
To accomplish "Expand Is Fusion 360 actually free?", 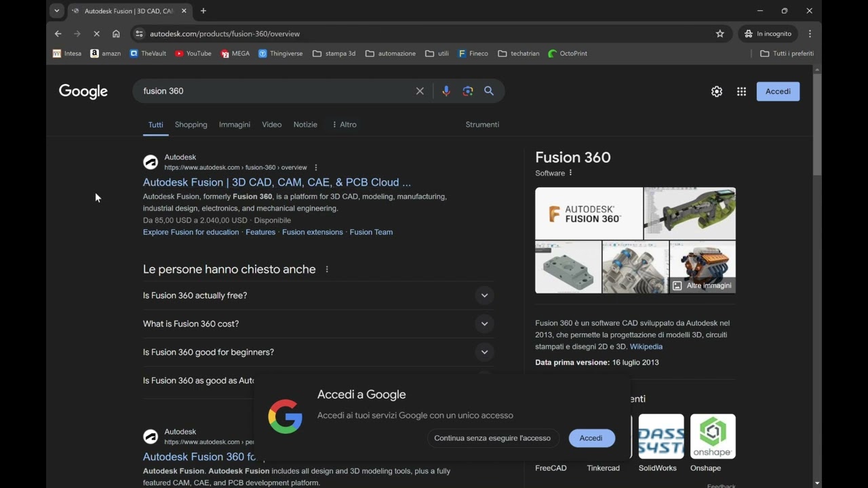I will pos(318,296).
